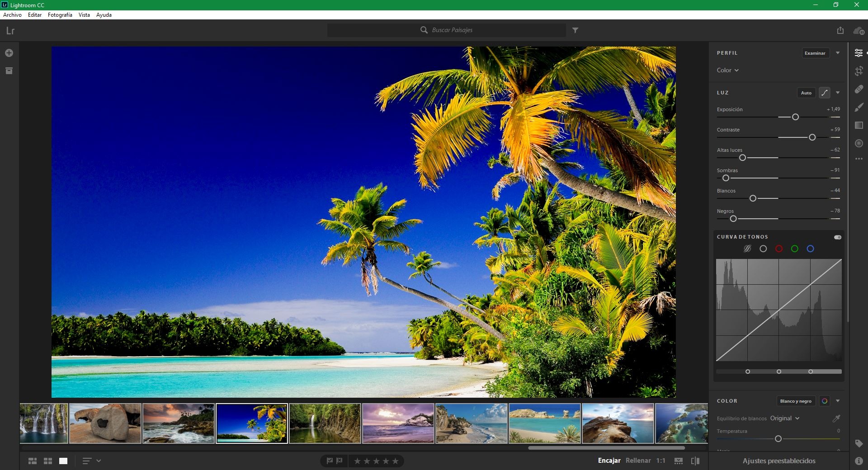This screenshot has height=470, width=868.
Task: Click the Lightroom Lr home logo
Action: pos(10,31)
